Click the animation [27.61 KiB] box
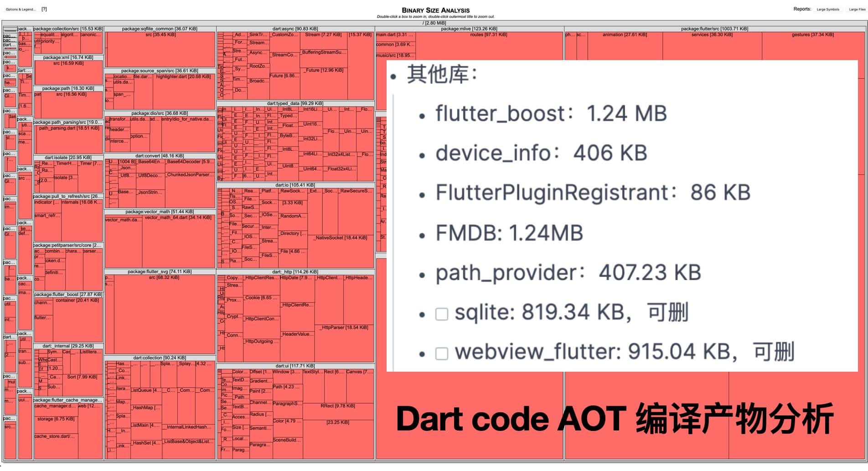This screenshot has width=868, height=471. tap(625, 46)
